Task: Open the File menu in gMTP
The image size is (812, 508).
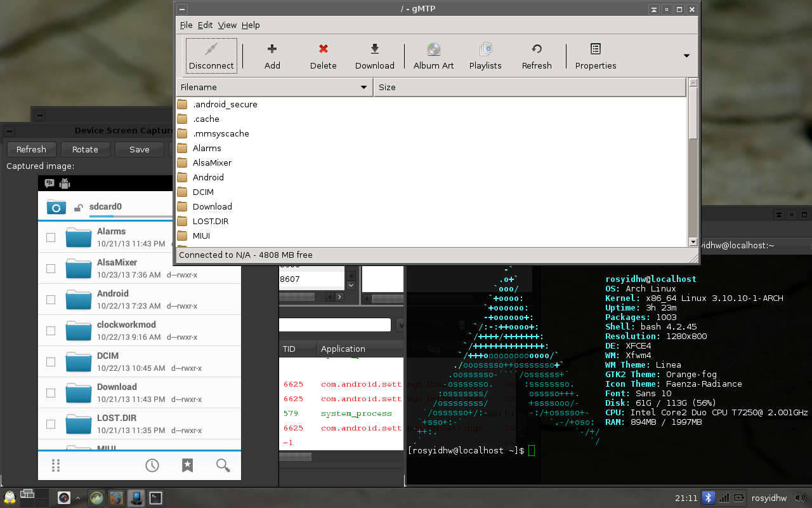Action: (x=186, y=25)
